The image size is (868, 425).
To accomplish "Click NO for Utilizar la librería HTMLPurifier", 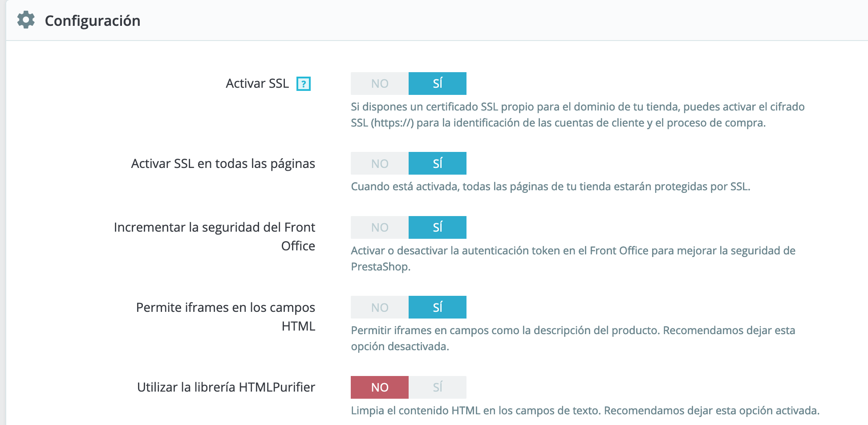I will coord(380,387).
